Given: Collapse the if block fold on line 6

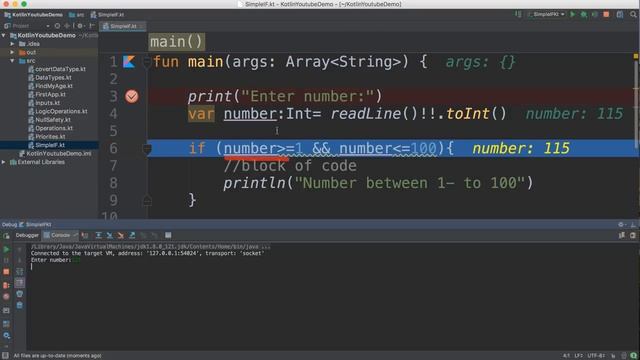Looking at the screenshot, I should point(147,149).
